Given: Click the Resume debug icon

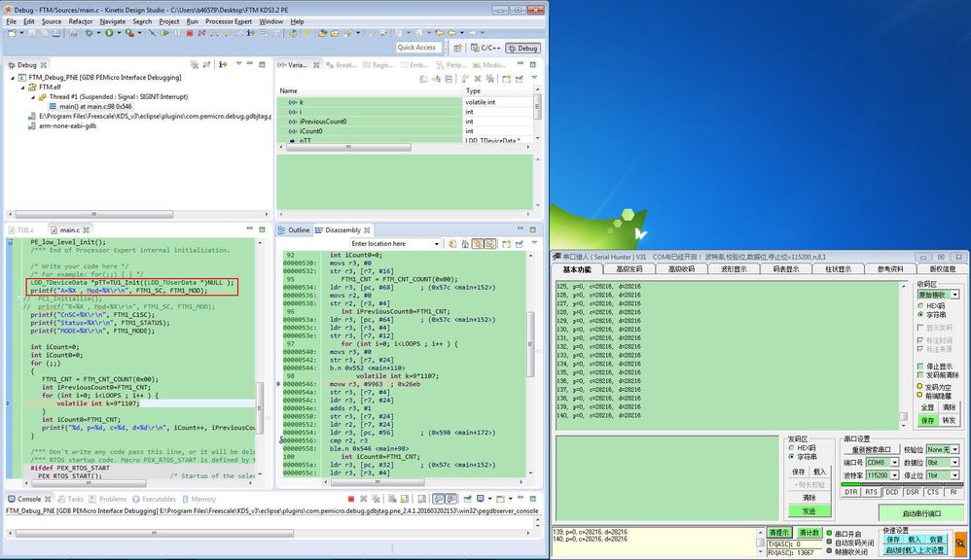Looking at the screenshot, I should coord(164,33).
